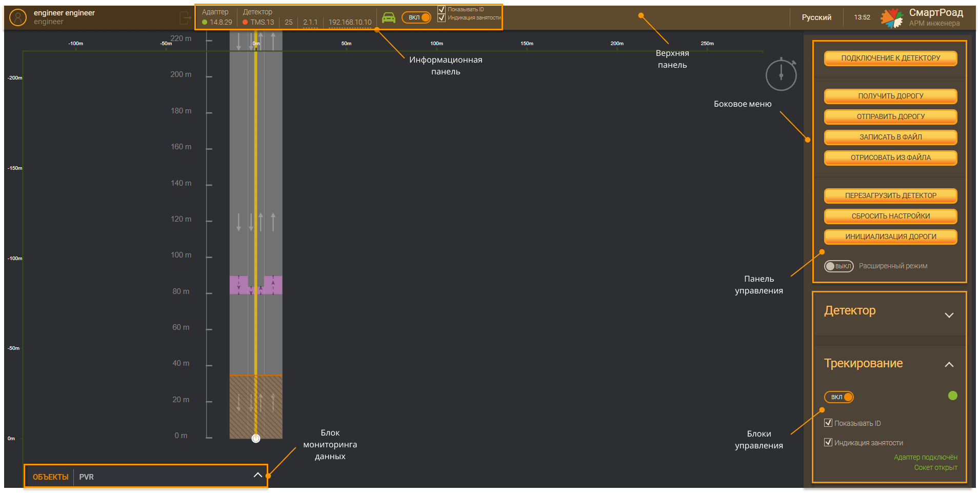
Task: Click the user profile avatar icon
Action: click(18, 17)
